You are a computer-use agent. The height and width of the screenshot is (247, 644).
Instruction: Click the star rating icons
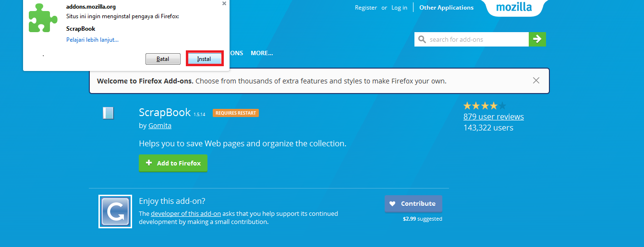pos(485,106)
